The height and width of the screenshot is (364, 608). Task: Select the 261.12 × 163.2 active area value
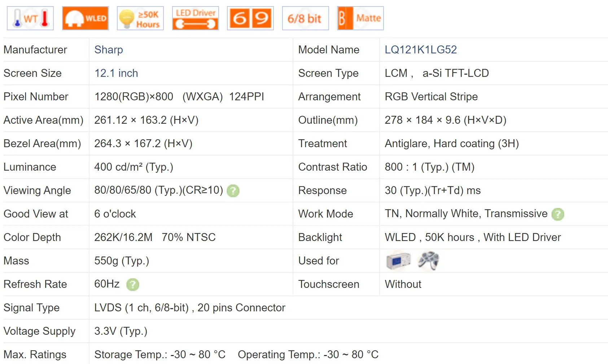click(x=146, y=120)
